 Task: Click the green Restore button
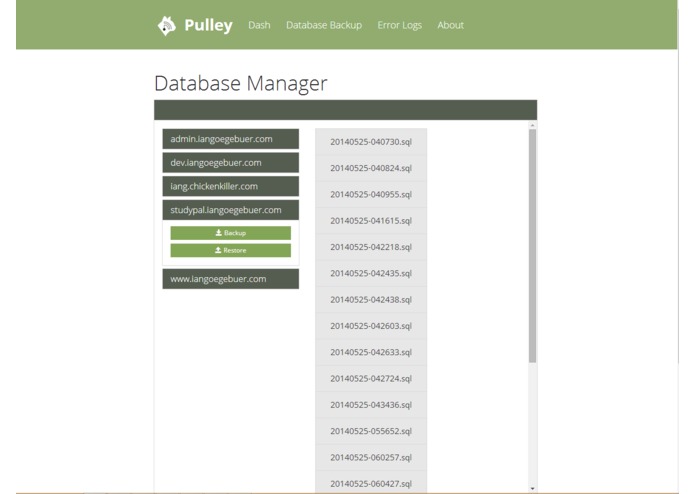click(x=230, y=250)
